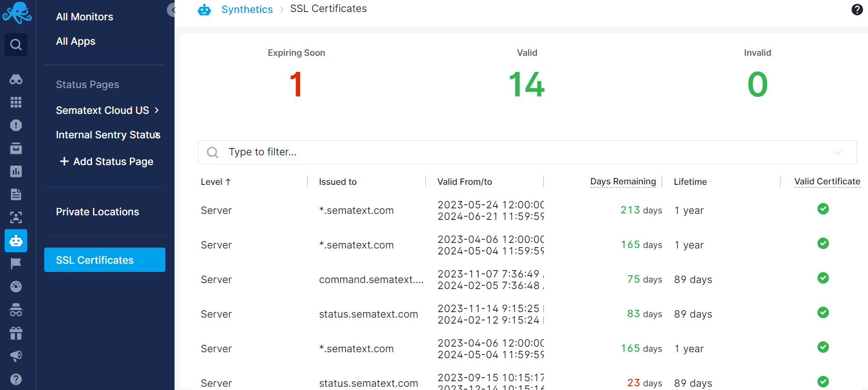Viewport: 868px width, 390px height.
Task: Click the 2023-11-14 9:15:25 validity cell
Action: click(490, 314)
